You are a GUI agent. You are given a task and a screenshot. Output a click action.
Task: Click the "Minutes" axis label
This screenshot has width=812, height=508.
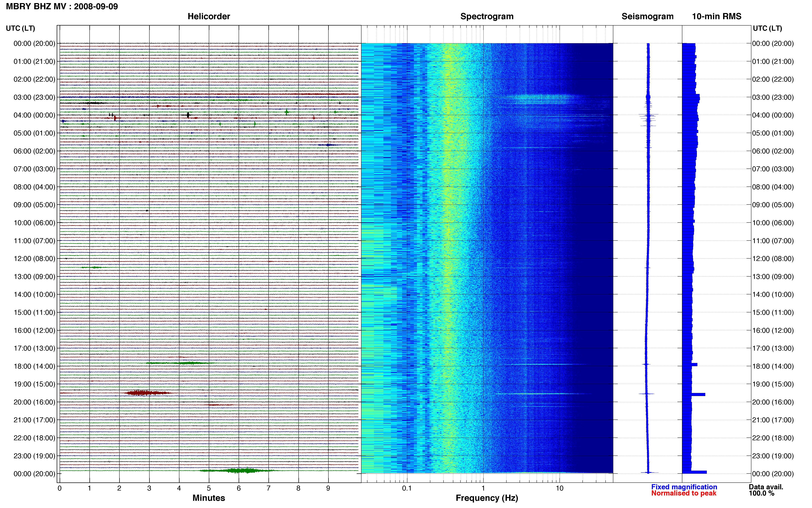[209, 498]
